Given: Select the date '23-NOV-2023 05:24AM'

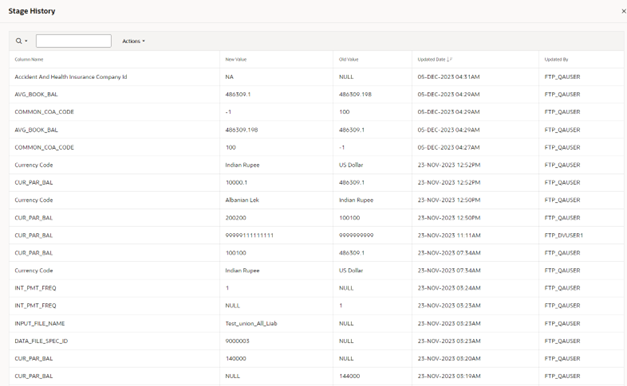Looking at the screenshot, I should click(x=449, y=288).
